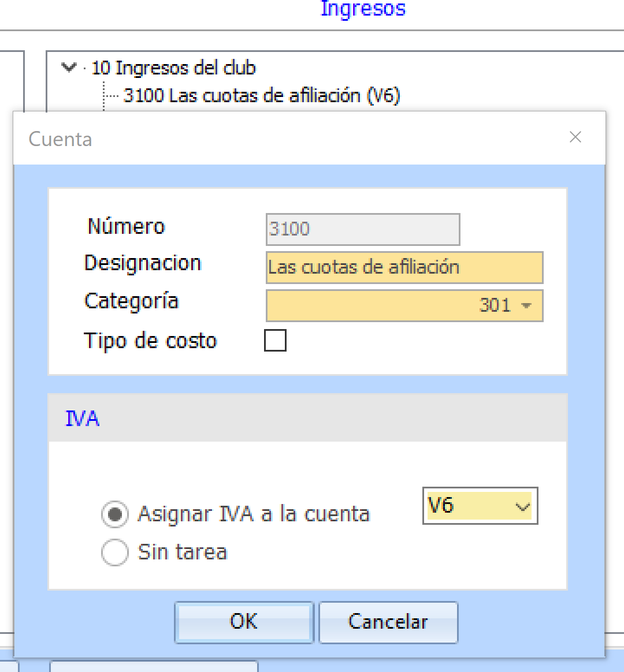Image resolution: width=624 pixels, height=672 pixels.
Task: Select '3100 Las cuotas de afiliación (V6)' tree item
Action: coord(261,95)
